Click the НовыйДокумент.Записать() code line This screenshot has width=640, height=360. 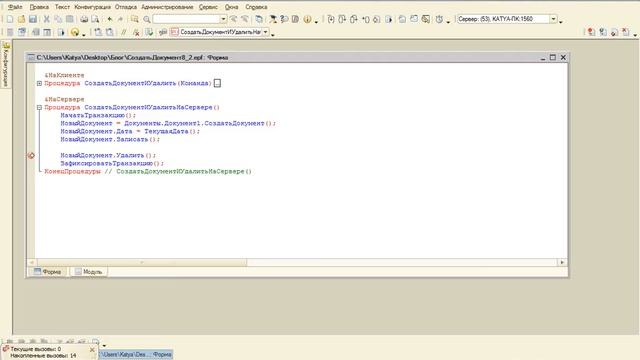(110, 139)
